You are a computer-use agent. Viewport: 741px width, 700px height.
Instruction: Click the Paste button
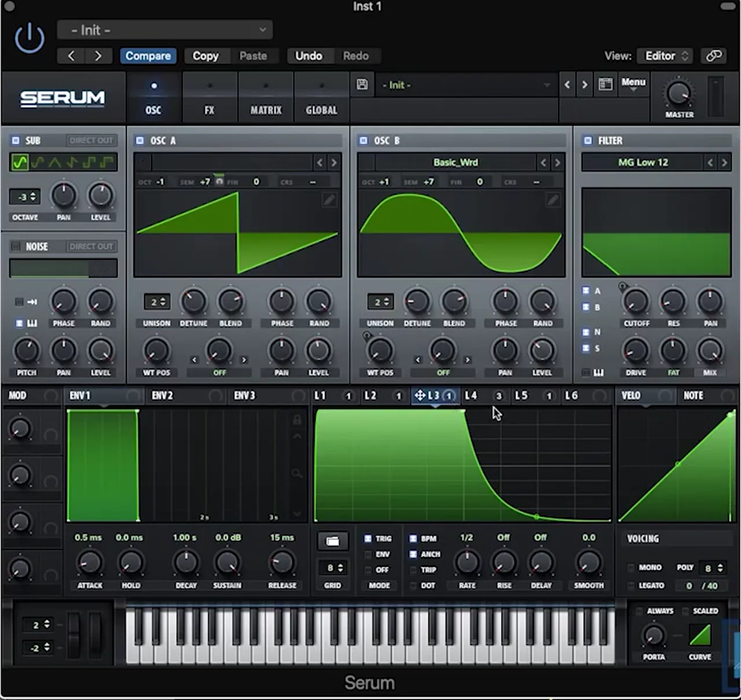(253, 56)
